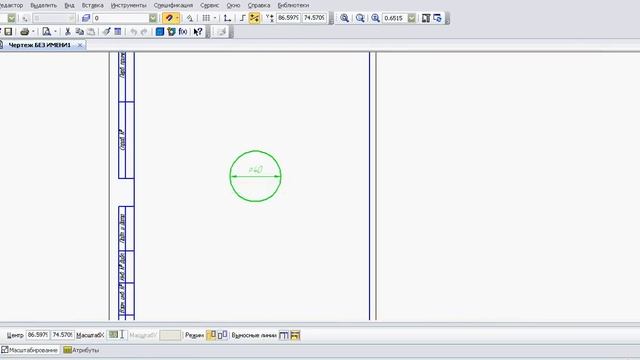The height and width of the screenshot is (360, 640).
Task: Open the Справка menu
Action: [x=259, y=6]
